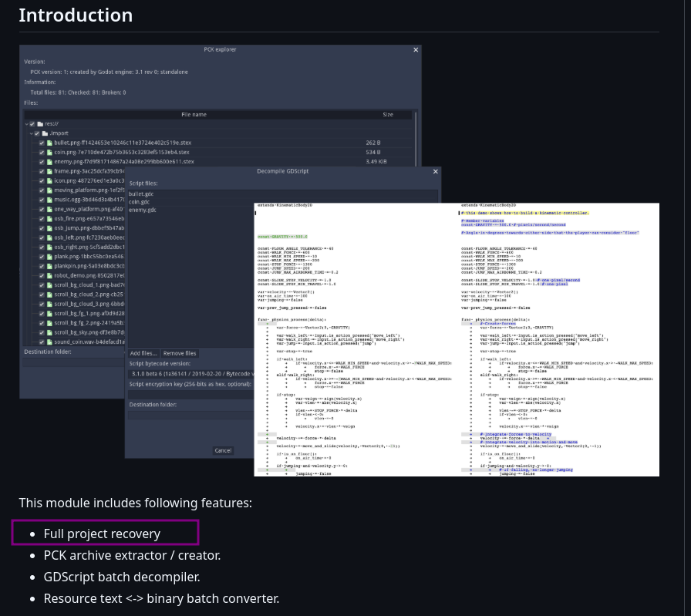Click the Remove files button
Viewport: 691px width, 616px height.
(x=180, y=353)
